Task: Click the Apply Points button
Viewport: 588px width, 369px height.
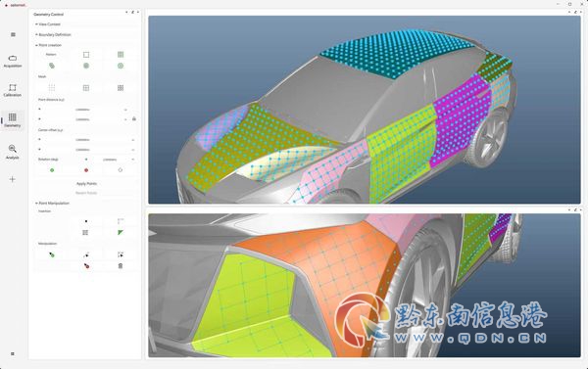Action: coord(86,184)
